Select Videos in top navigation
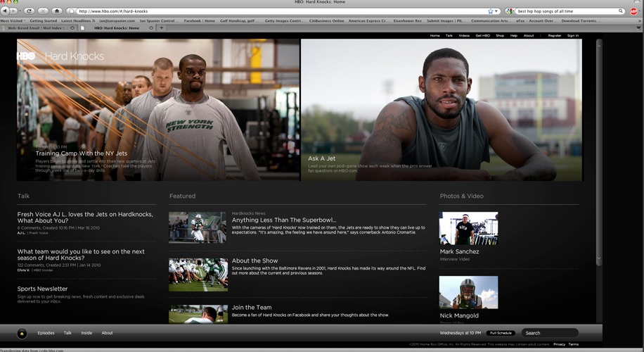The width and height of the screenshot is (644, 352). coord(464,35)
